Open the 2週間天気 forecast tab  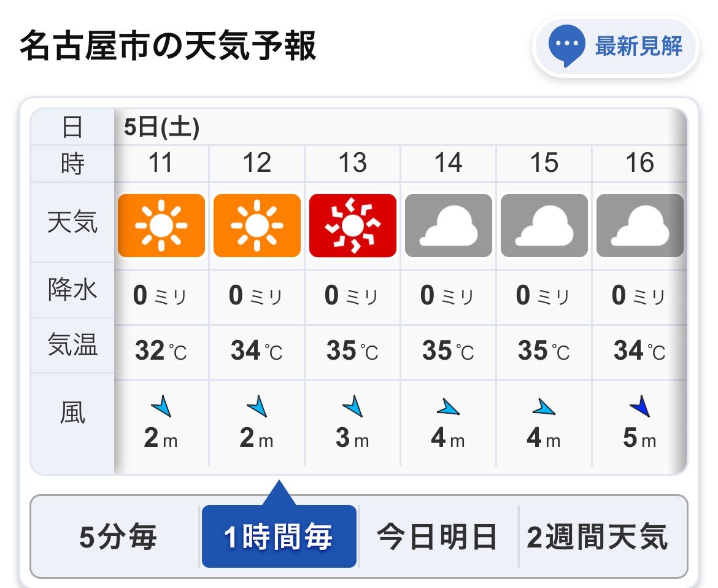[597, 536]
